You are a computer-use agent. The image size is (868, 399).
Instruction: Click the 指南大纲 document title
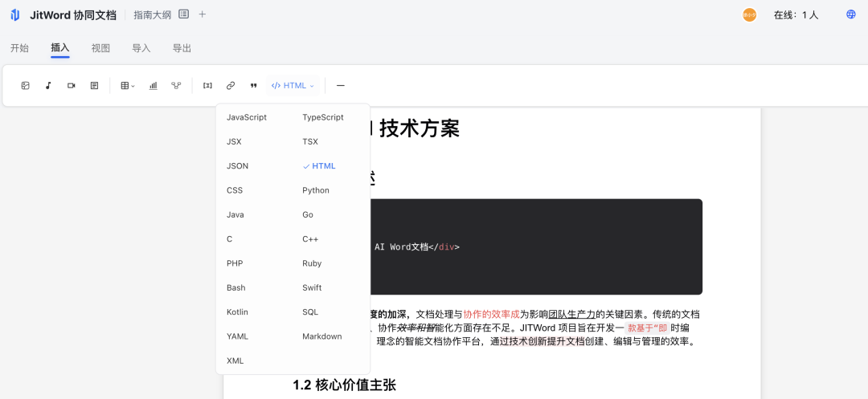152,15
